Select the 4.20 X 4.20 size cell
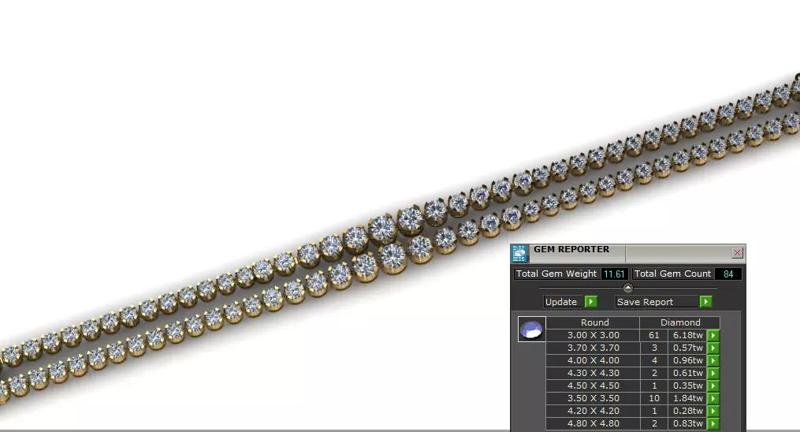 [593, 411]
